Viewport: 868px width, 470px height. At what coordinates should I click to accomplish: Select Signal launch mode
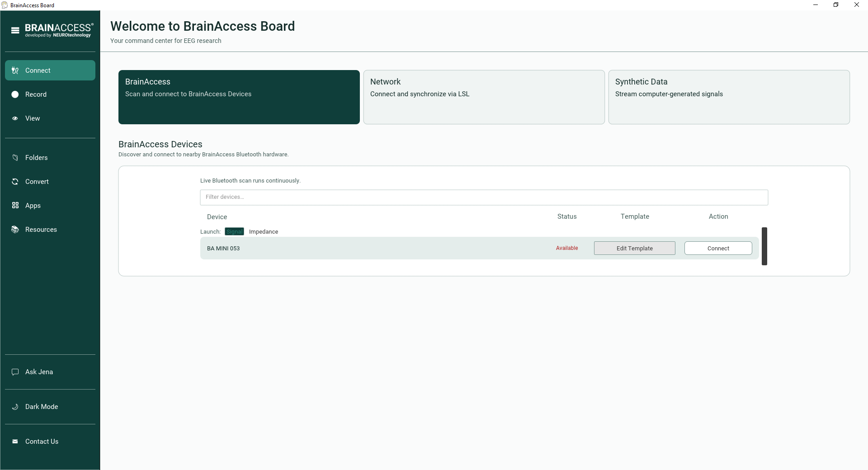coord(234,231)
